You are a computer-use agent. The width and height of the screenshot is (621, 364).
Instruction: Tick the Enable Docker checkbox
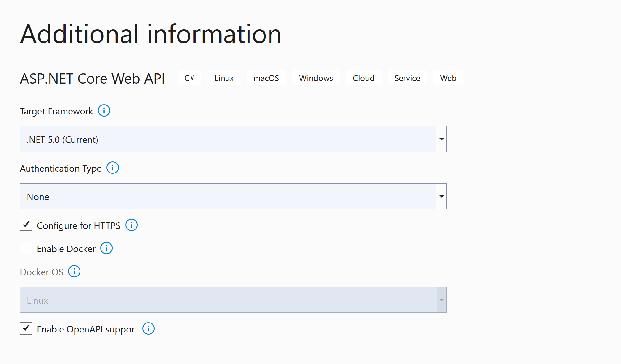[26, 248]
